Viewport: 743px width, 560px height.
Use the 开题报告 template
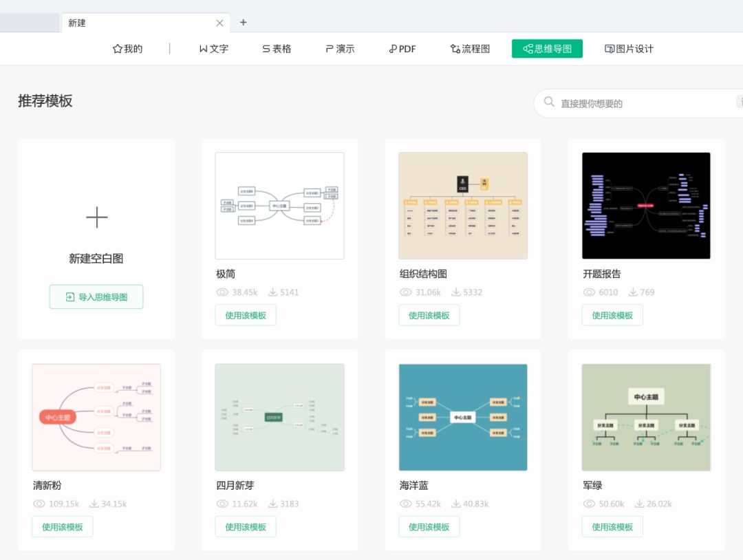click(x=612, y=315)
